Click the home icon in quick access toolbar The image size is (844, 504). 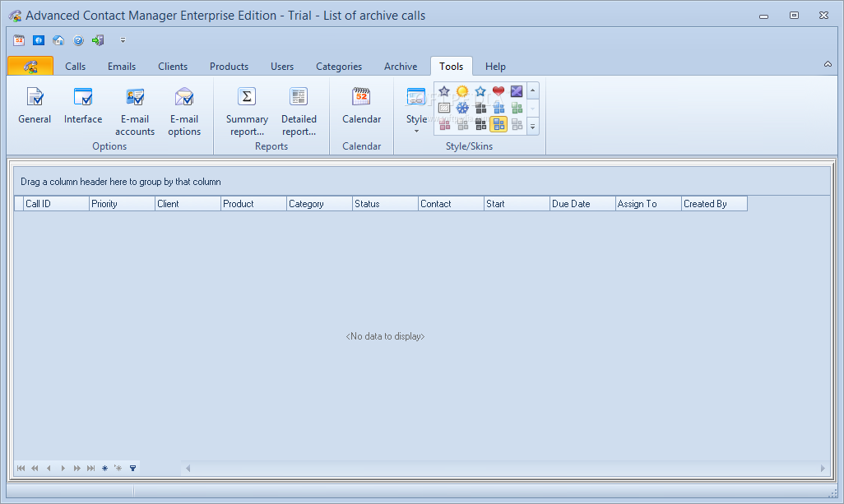[x=58, y=40]
